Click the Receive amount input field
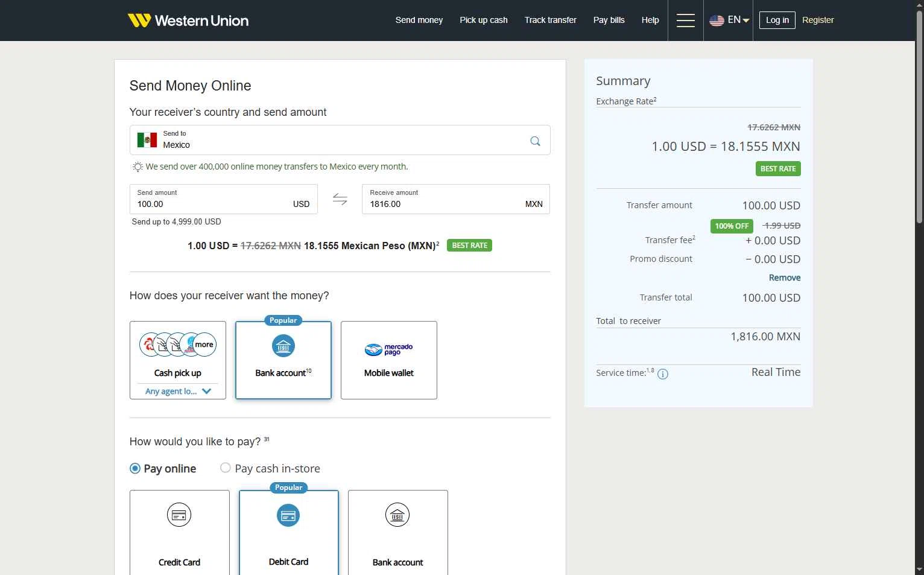 (456, 199)
